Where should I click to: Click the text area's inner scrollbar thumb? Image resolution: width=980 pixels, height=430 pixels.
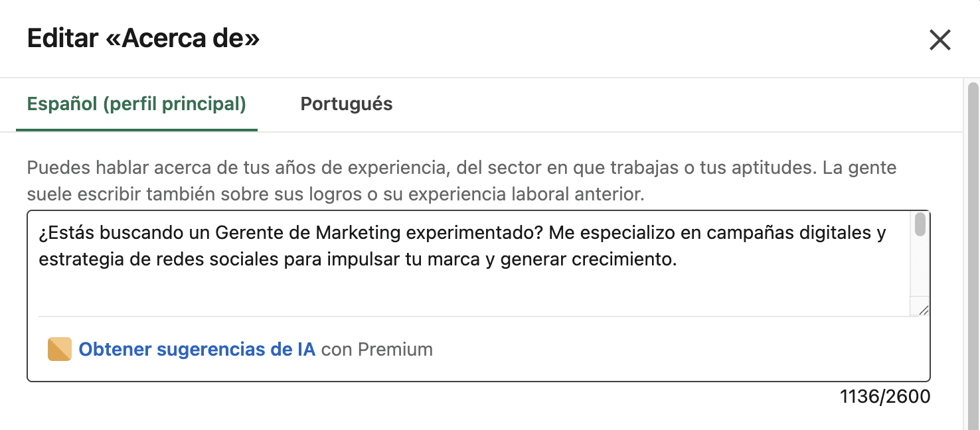(920, 225)
